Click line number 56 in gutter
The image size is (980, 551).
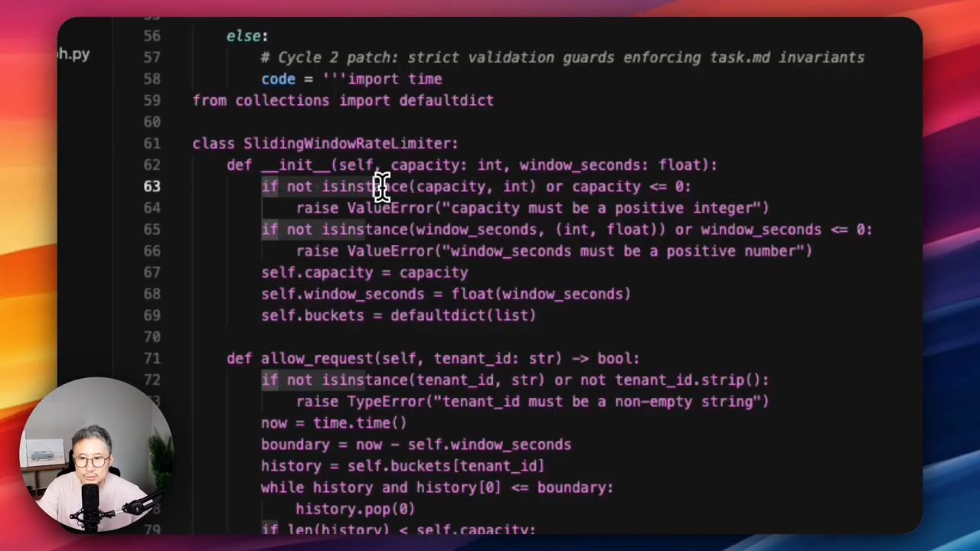pyautogui.click(x=152, y=36)
